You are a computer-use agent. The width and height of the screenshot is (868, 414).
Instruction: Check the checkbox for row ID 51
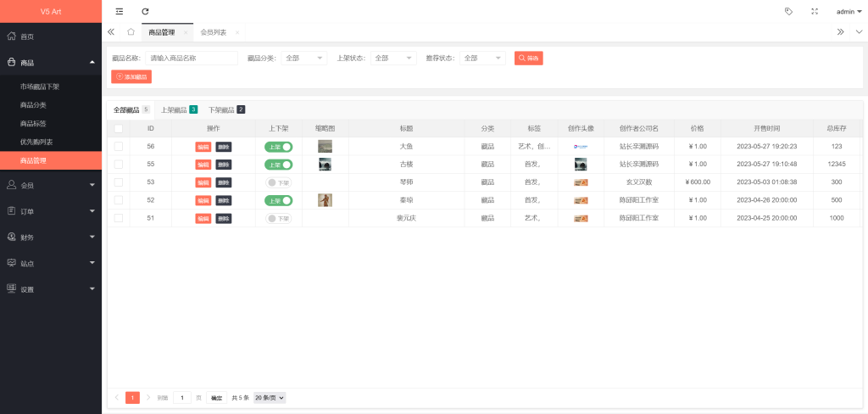click(x=119, y=218)
